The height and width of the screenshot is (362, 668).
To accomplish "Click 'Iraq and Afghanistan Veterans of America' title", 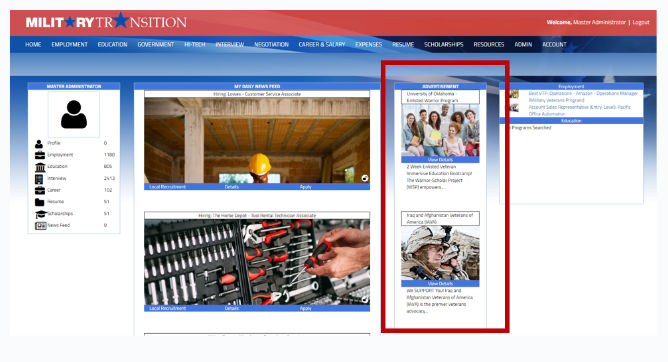I will click(440, 218).
